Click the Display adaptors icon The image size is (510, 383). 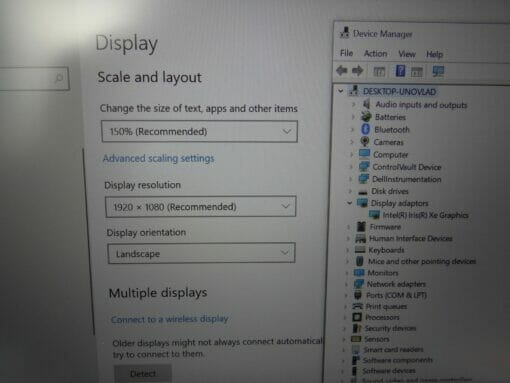coord(362,203)
